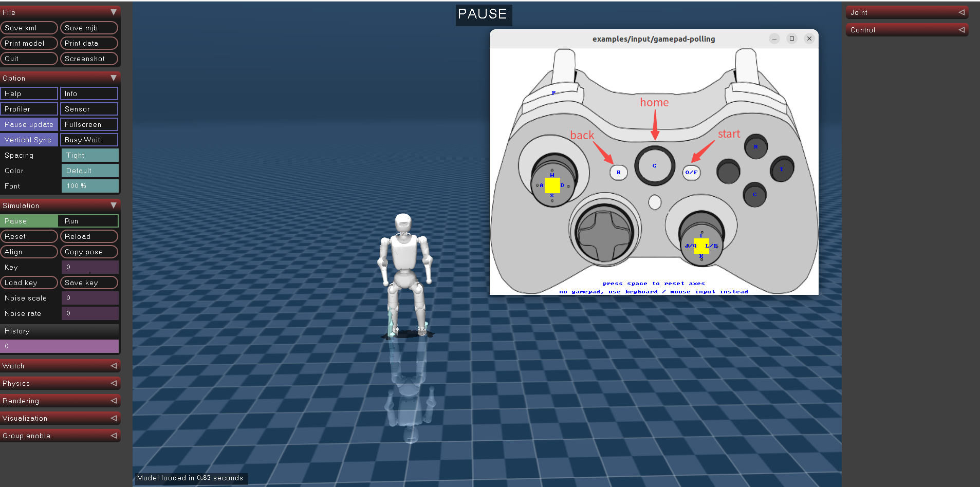This screenshot has height=487, width=980.
Task: Disable the Vertical Sync option
Action: pos(29,140)
